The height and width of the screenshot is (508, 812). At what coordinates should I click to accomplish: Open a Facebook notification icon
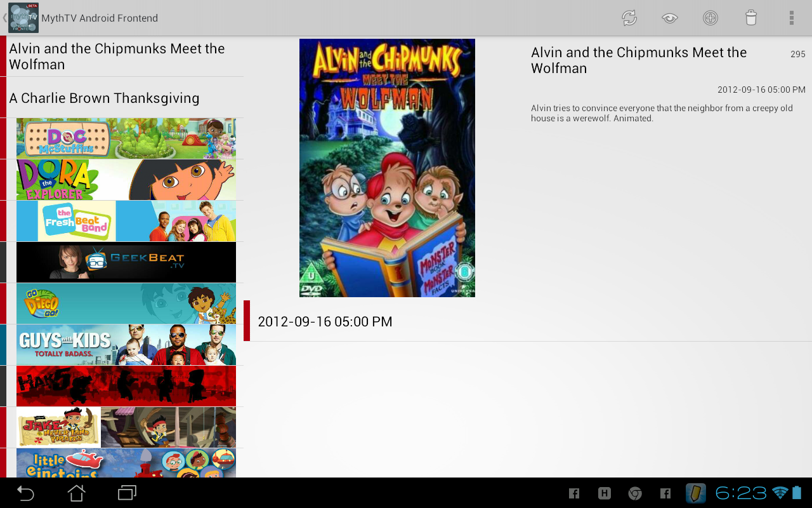tap(573, 493)
